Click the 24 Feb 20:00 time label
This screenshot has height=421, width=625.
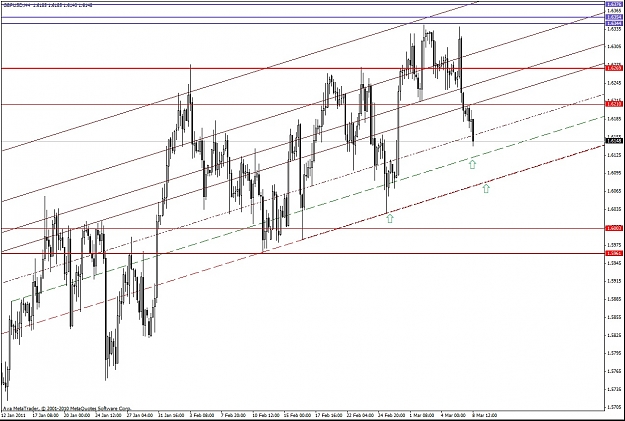point(392,415)
